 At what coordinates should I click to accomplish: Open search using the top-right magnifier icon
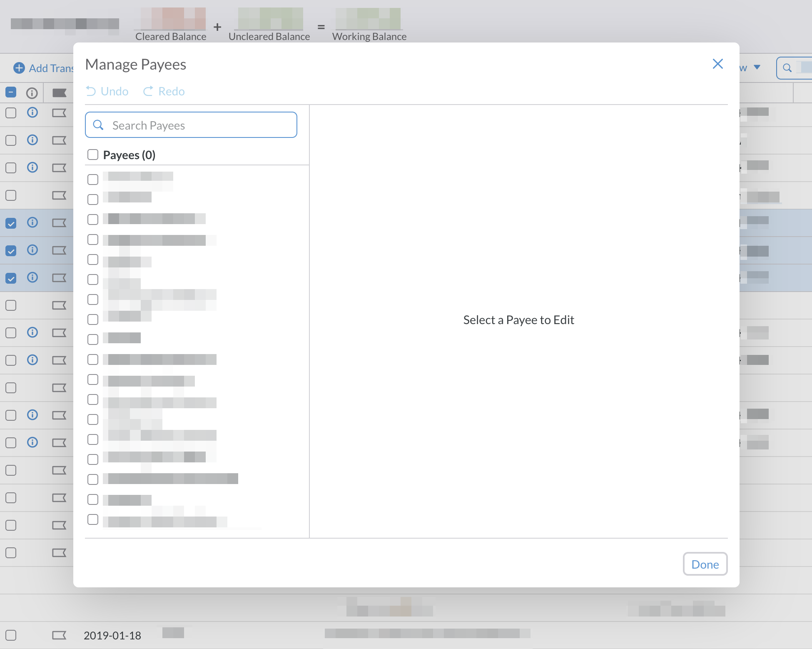point(787,68)
